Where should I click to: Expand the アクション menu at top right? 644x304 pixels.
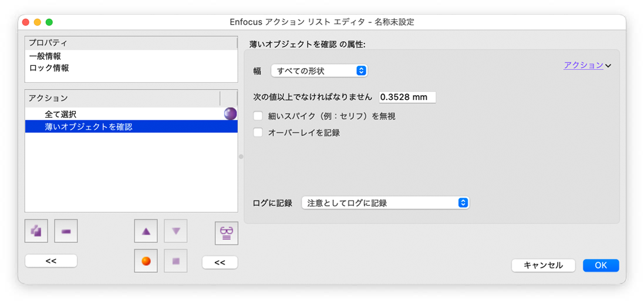(x=587, y=65)
